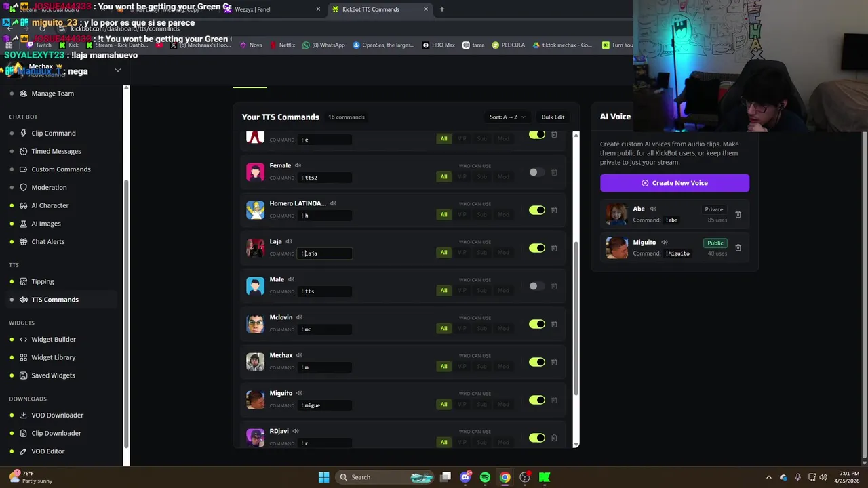Select Sub access for the Female command

pos(481,176)
